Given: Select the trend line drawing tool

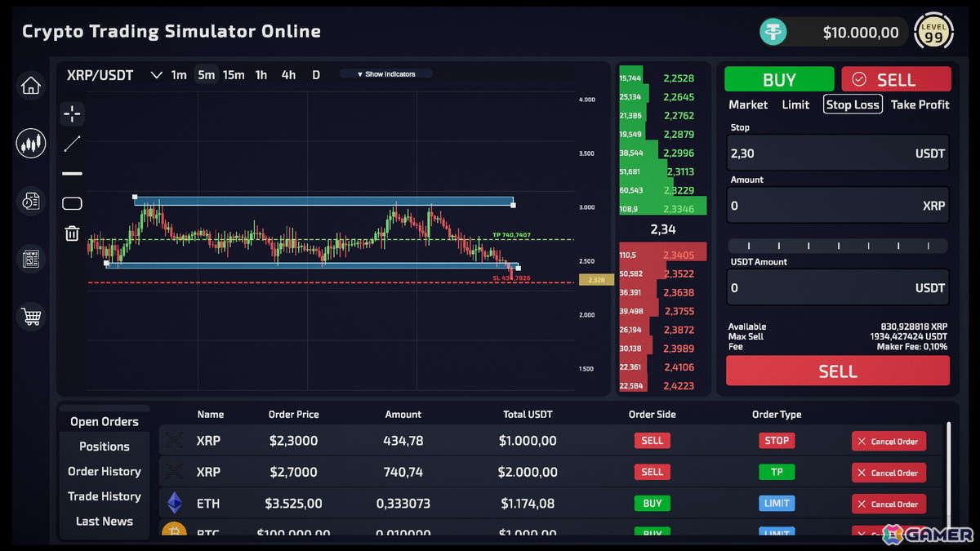Looking at the screenshot, I should tap(72, 144).
